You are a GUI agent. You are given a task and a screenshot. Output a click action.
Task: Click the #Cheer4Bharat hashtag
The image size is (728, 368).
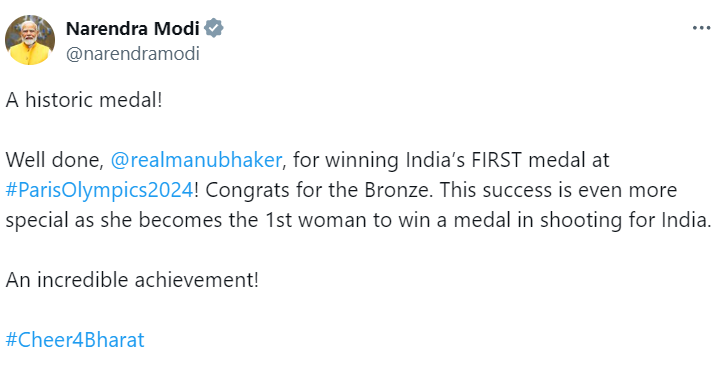[75, 340]
